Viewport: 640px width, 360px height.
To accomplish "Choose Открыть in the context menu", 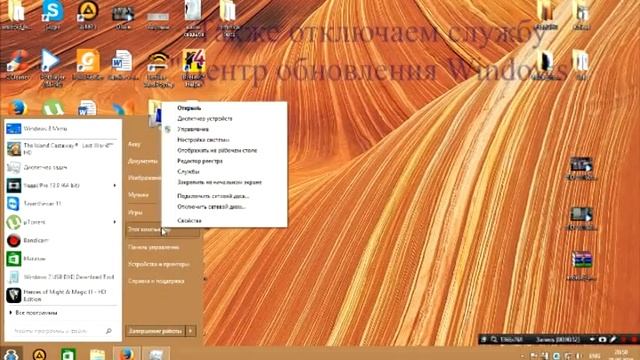I will click(224, 108).
